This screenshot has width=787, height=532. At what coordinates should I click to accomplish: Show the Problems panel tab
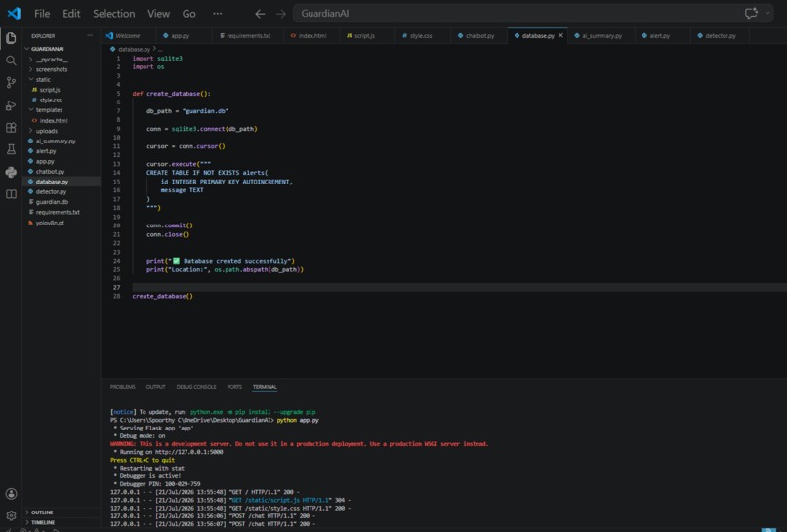[122, 387]
